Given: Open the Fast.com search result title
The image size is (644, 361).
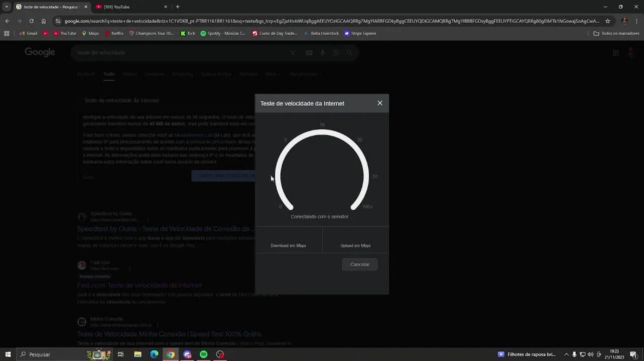Looking at the screenshot, I should click(x=139, y=285).
